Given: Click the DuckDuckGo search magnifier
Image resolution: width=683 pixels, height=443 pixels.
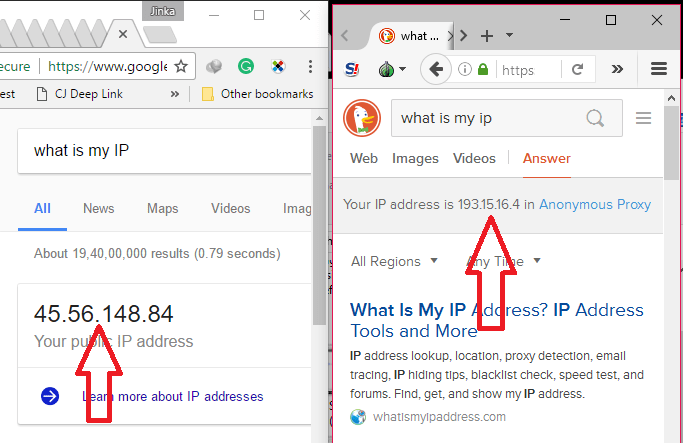Looking at the screenshot, I should [595, 118].
